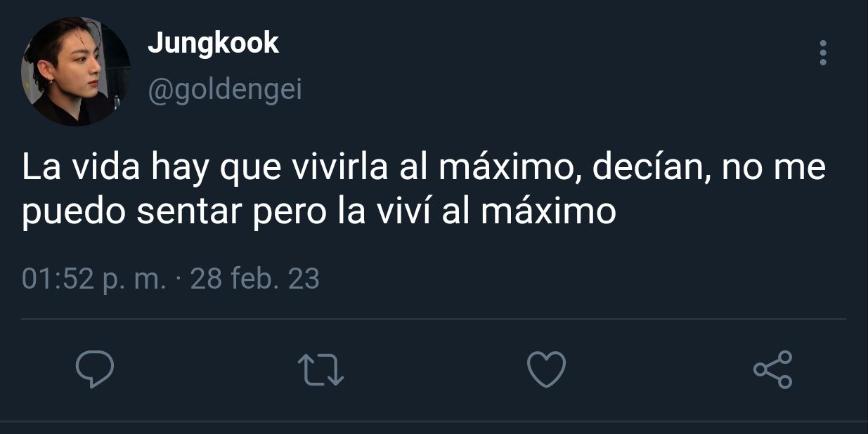Retweet this post using the arrows icon
Viewport: 868px width, 434px height.
[x=321, y=369]
